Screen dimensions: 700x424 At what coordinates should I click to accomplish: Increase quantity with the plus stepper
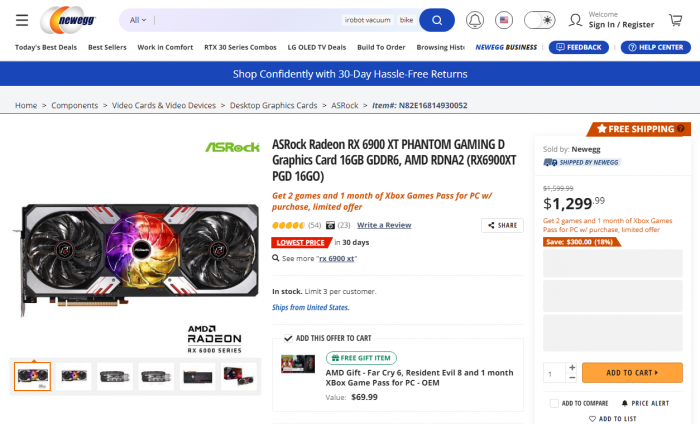572,367
